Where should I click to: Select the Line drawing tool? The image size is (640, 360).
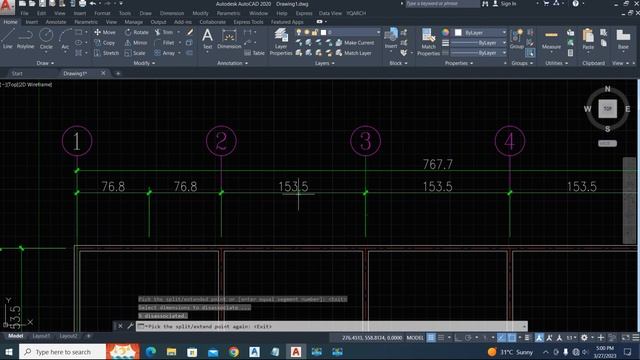pyautogui.click(x=7, y=39)
